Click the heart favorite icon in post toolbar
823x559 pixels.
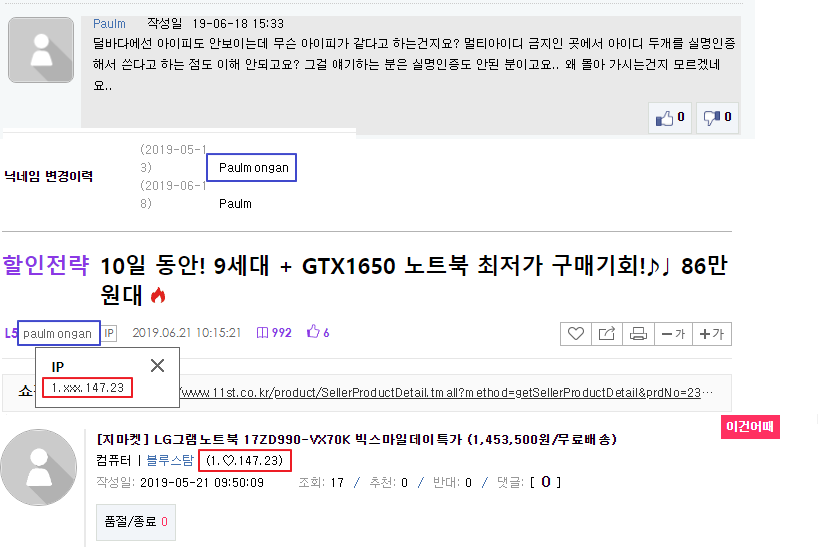point(576,334)
